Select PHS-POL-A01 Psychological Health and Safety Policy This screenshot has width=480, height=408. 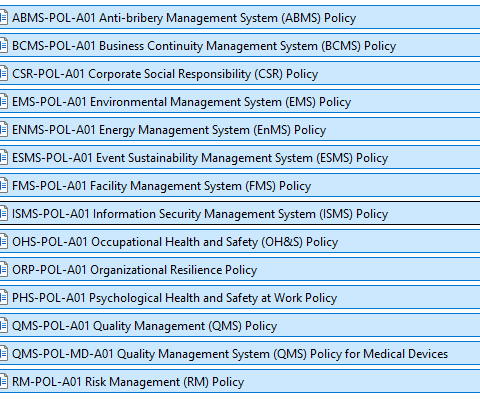[240, 297]
